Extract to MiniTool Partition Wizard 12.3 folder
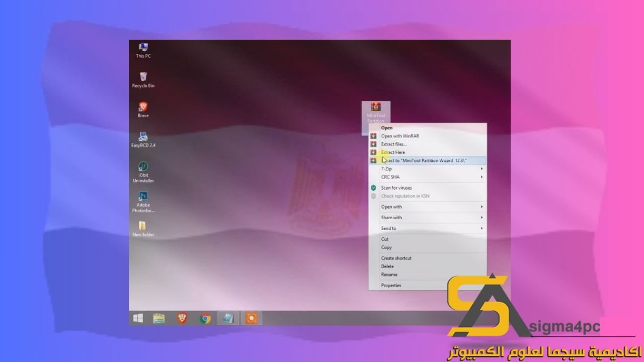Image resolution: width=644 pixels, height=362 pixels. click(428, 160)
